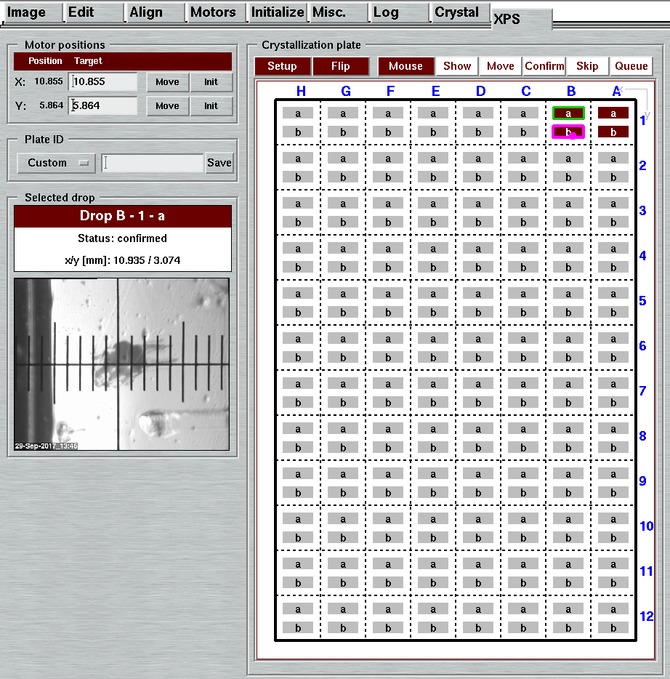Open the Custom plate ID dropdown
The image size is (670, 679).
56,163
